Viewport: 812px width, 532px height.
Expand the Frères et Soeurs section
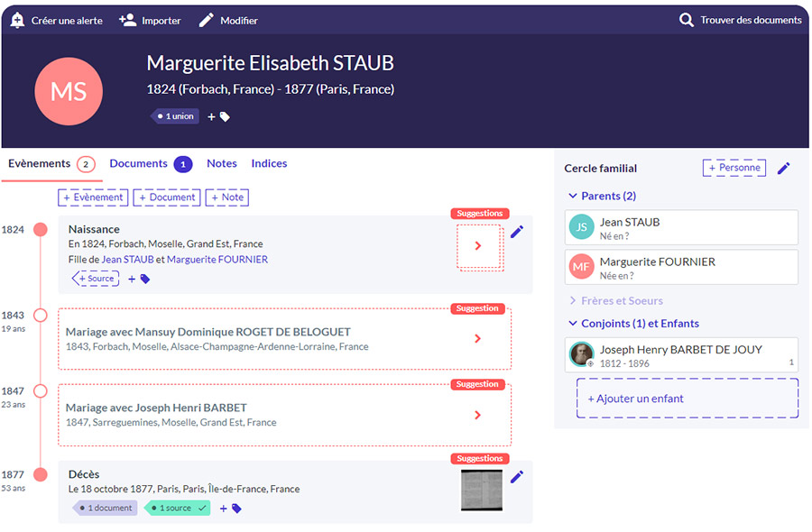pos(573,300)
